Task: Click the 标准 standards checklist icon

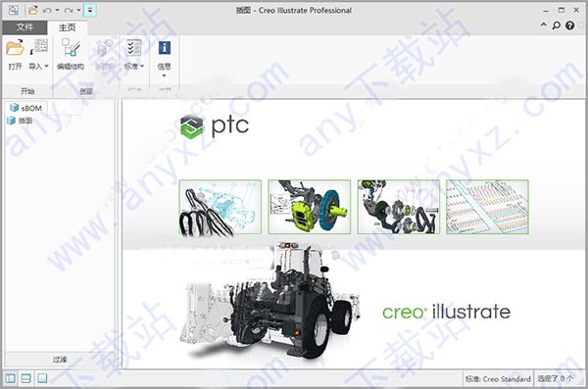Action: (133, 48)
